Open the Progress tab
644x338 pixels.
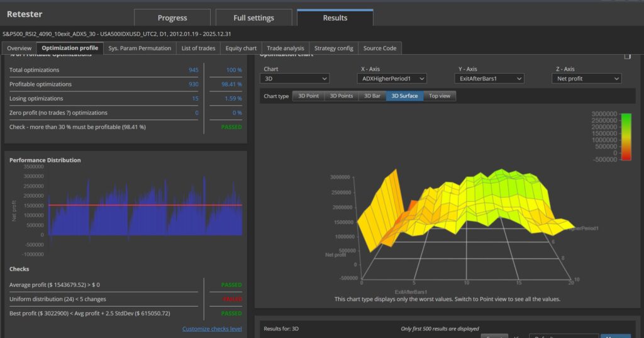coord(172,18)
